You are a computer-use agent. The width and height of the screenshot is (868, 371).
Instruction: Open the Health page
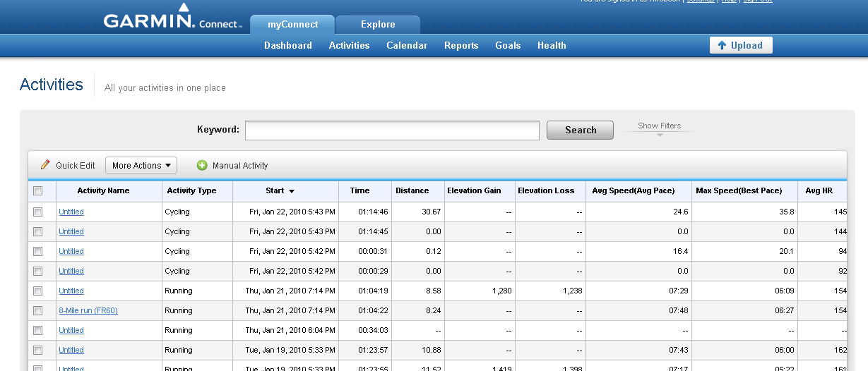point(552,45)
